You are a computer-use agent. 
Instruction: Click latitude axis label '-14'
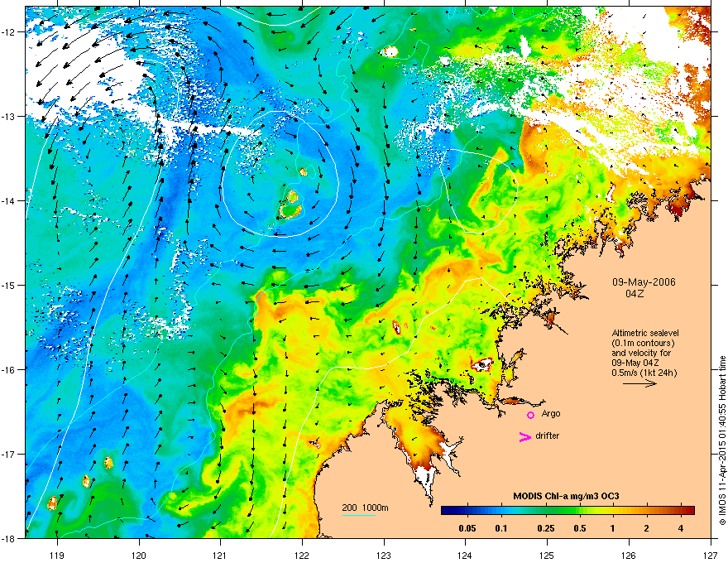(8, 200)
